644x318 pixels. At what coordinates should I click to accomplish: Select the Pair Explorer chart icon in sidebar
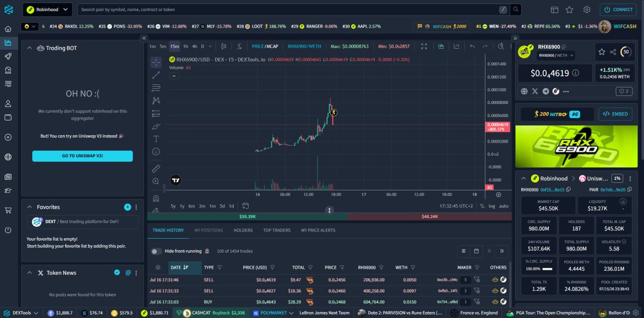(8, 43)
